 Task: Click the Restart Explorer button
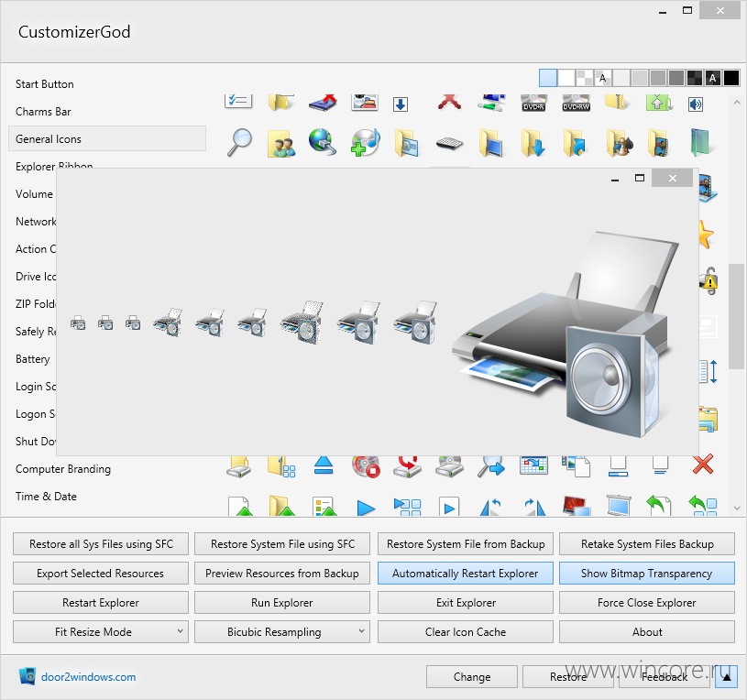[101, 603]
